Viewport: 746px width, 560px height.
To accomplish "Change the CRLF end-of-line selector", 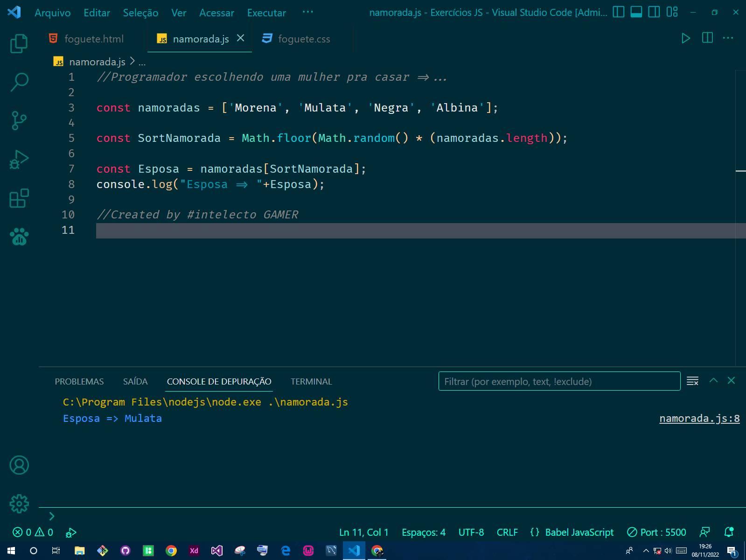I will pyautogui.click(x=507, y=532).
